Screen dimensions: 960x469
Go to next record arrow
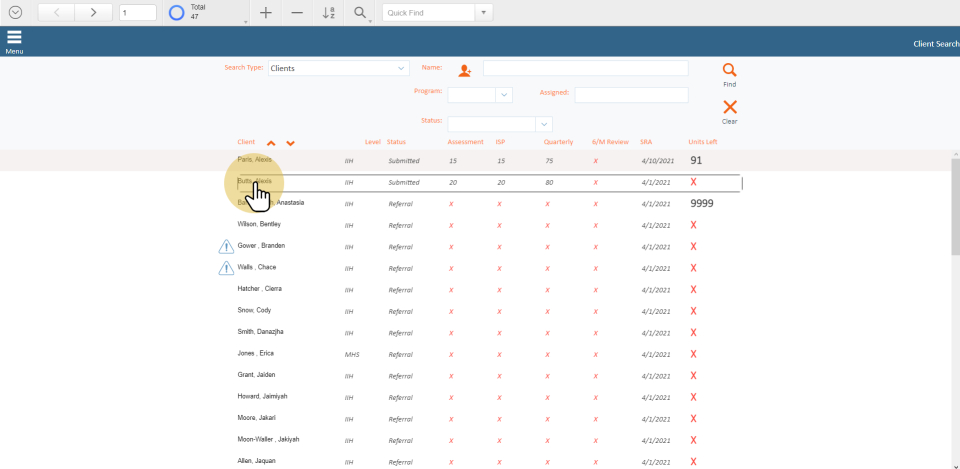point(93,13)
